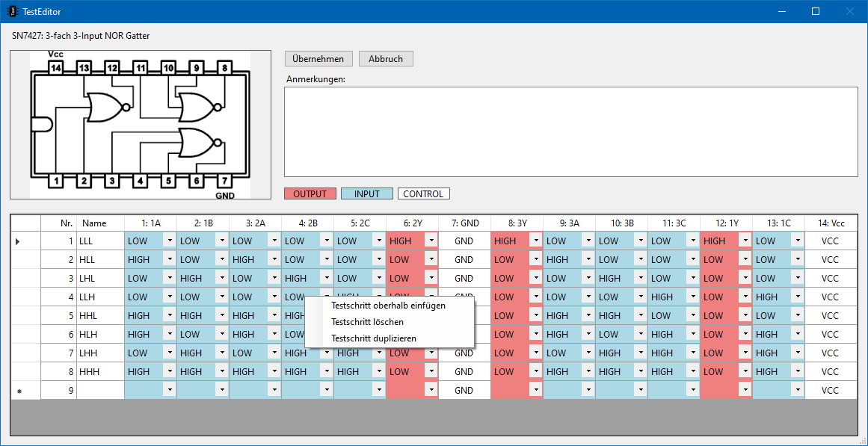Click the 'LLH' name cell

pyautogui.click(x=100, y=297)
